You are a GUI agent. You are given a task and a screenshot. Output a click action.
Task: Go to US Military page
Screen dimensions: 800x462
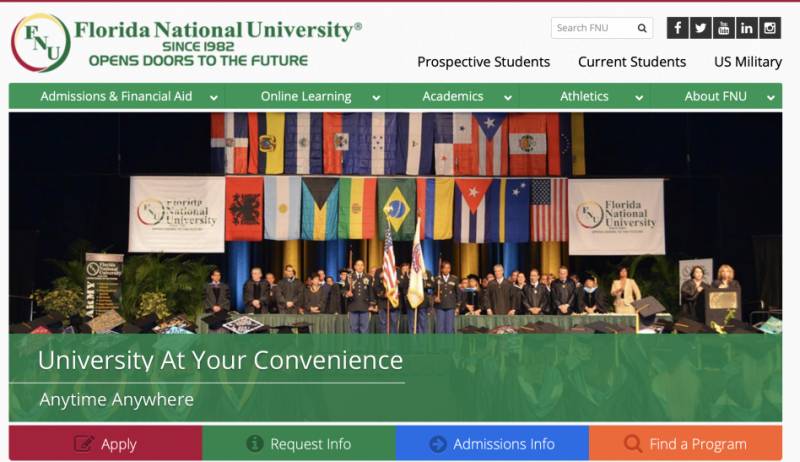point(747,62)
